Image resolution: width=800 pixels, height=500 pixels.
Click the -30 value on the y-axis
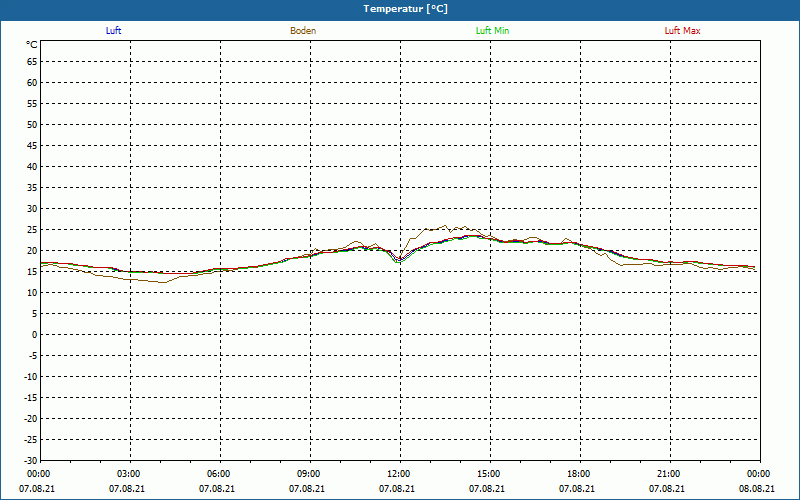pos(31,461)
